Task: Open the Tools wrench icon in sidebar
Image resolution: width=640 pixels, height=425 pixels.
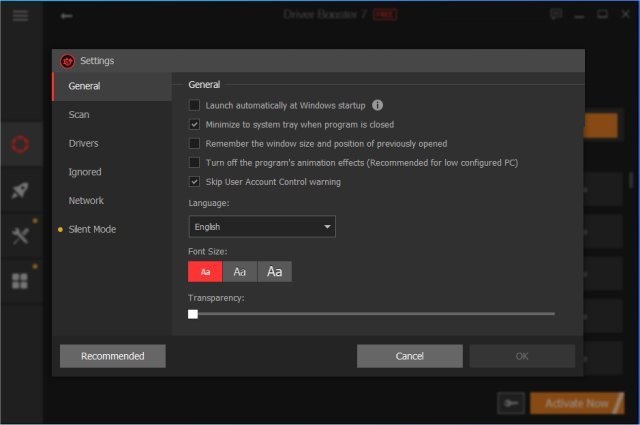Action: tap(20, 236)
